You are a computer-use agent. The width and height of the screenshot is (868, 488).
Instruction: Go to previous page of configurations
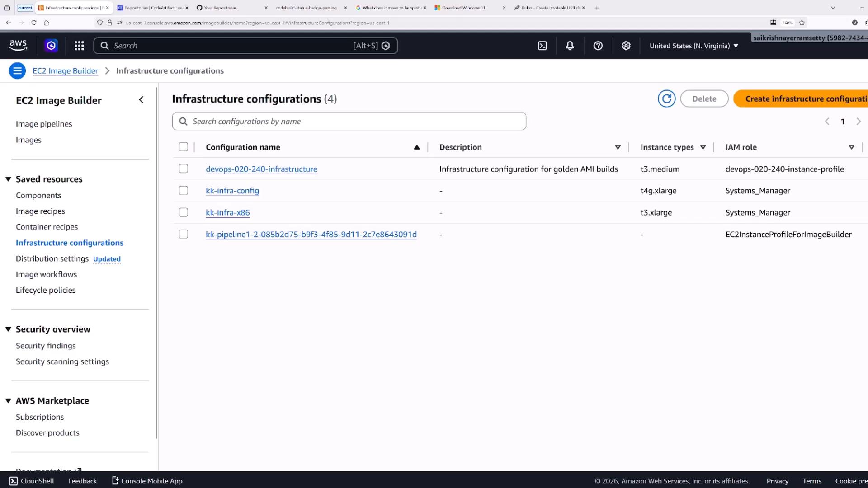[x=827, y=122]
